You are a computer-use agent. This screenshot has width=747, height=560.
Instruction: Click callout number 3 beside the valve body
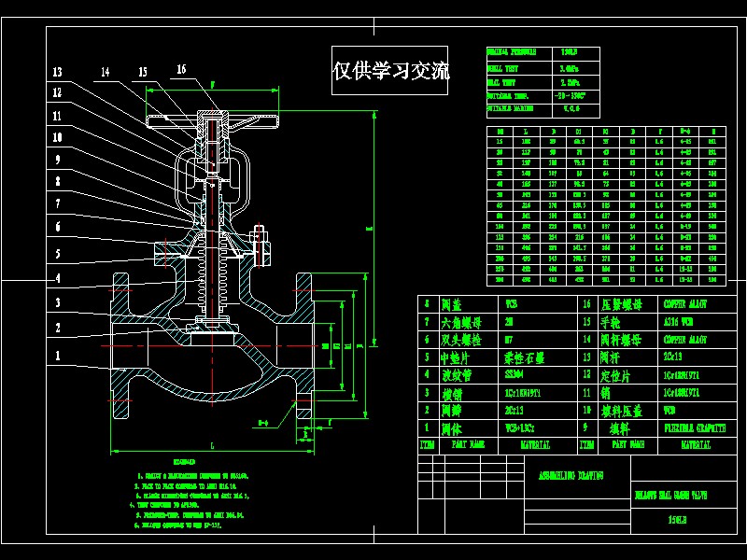(x=58, y=302)
